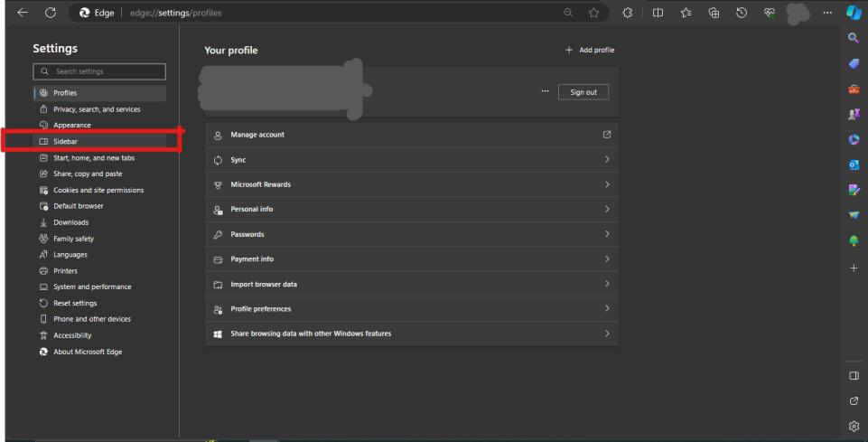This screenshot has height=442, width=868.
Task: Open the Favorites list icon
Action: coord(686,13)
